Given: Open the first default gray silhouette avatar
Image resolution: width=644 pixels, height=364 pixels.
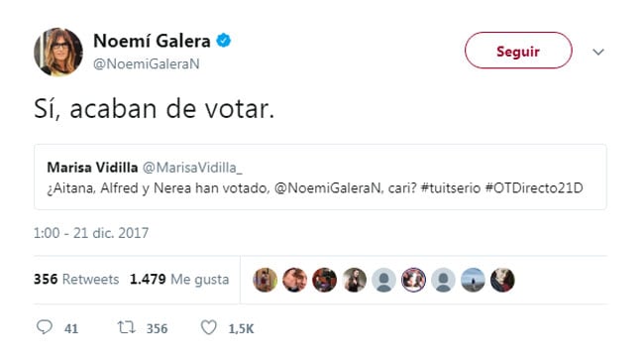Looking at the screenshot, I should [383, 280].
